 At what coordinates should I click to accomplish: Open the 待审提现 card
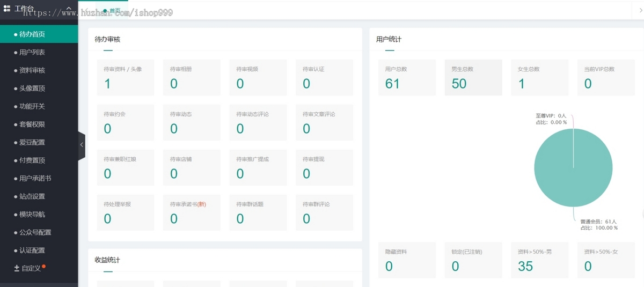click(324, 167)
